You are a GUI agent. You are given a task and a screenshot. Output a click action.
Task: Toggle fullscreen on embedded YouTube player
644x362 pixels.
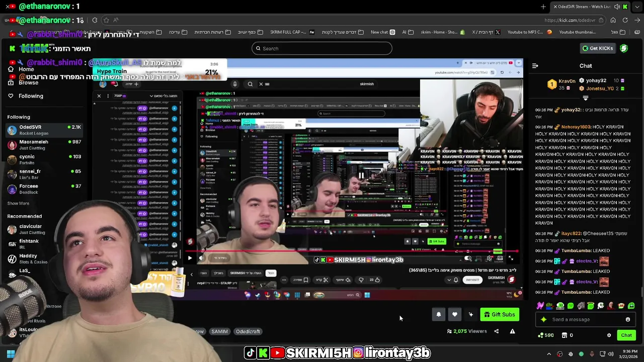click(511, 258)
